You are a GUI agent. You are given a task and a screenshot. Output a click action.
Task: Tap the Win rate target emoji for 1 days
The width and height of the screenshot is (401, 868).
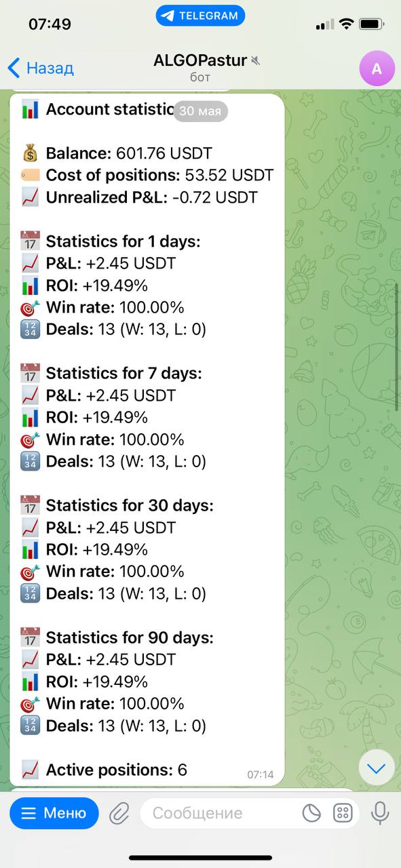[30, 308]
